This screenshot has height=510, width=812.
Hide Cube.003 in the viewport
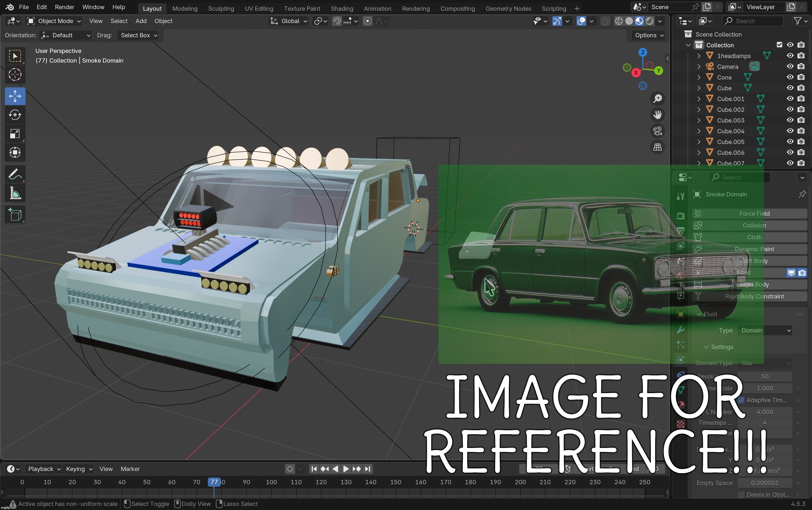(x=790, y=120)
